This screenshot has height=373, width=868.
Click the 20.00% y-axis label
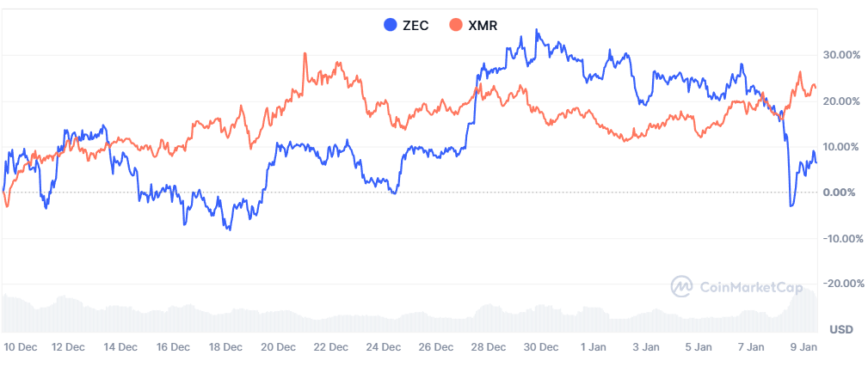(x=843, y=101)
